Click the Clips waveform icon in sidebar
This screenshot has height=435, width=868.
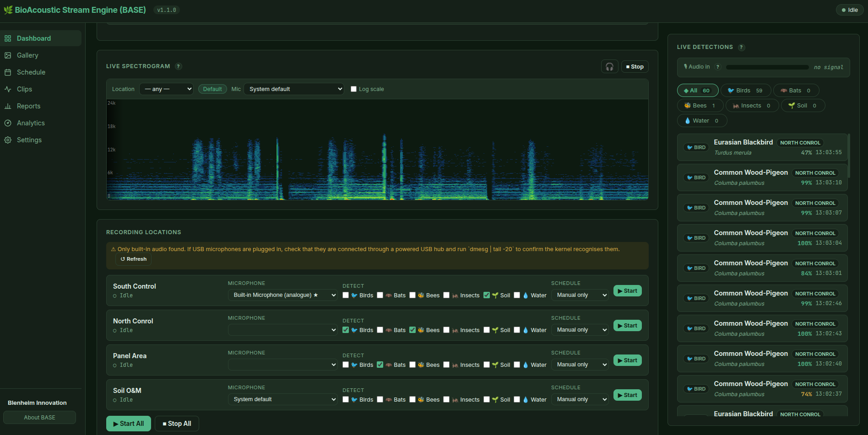coord(8,89)
